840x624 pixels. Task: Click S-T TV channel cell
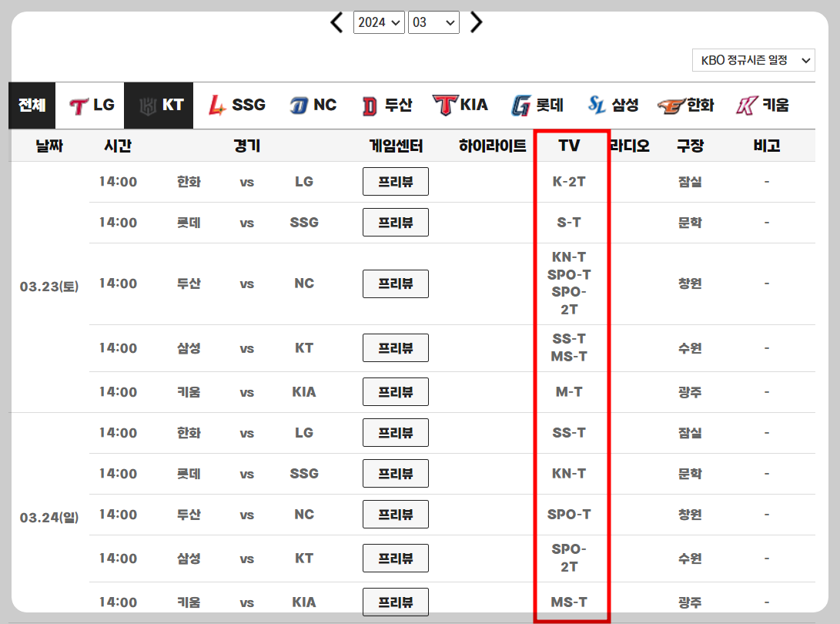569,223
